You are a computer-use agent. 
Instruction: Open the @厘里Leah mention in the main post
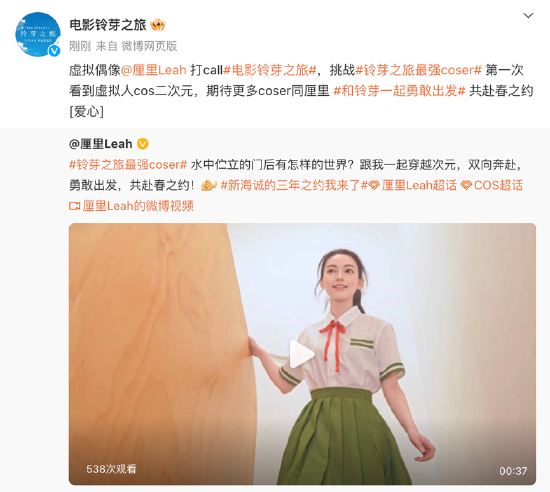(154, 70)
